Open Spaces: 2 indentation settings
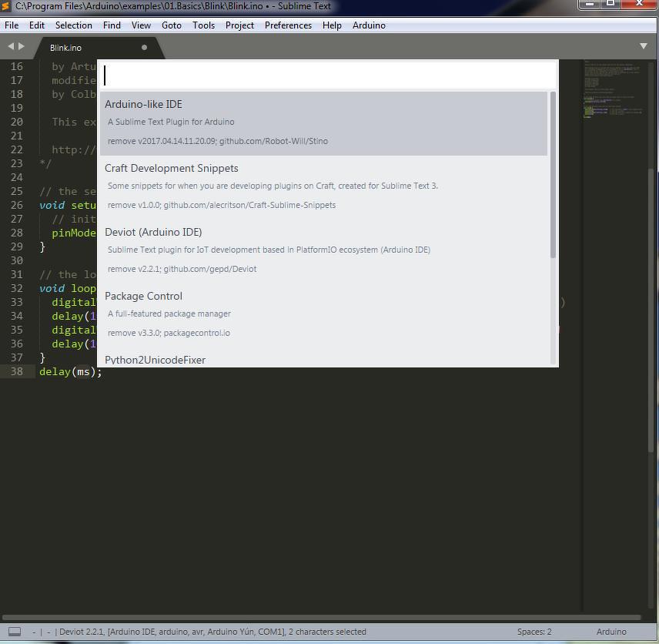The height and width of the screenshot is (644, 659). point(534,632)
